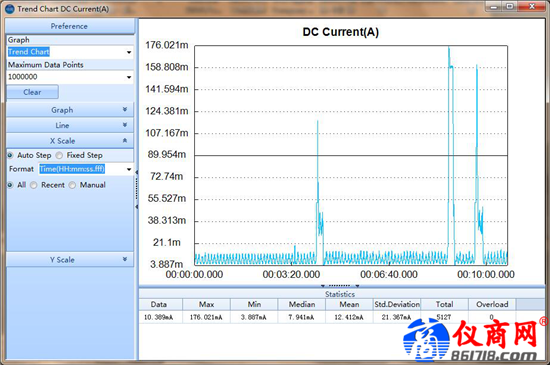Open the Graph type dropdown arrow
Image resolution: width=550 pixels, height=365 pixels.
pyautogui.click(x=129, y=52)
